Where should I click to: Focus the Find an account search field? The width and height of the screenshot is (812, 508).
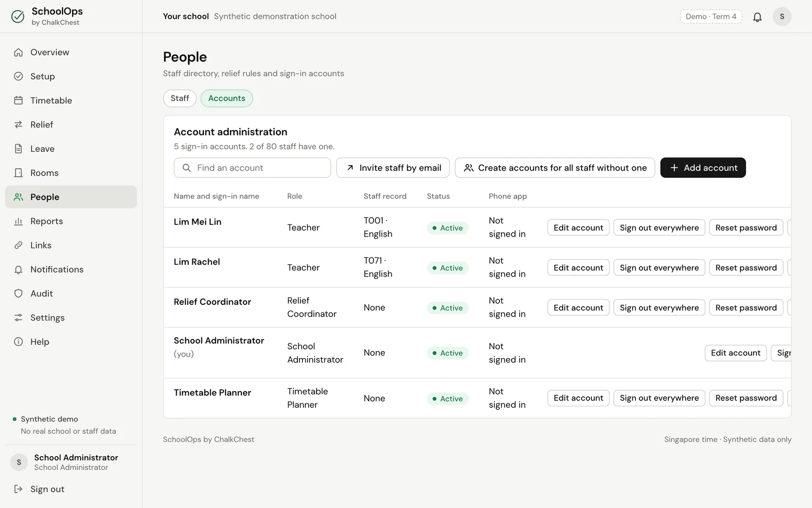coord(252,168)
